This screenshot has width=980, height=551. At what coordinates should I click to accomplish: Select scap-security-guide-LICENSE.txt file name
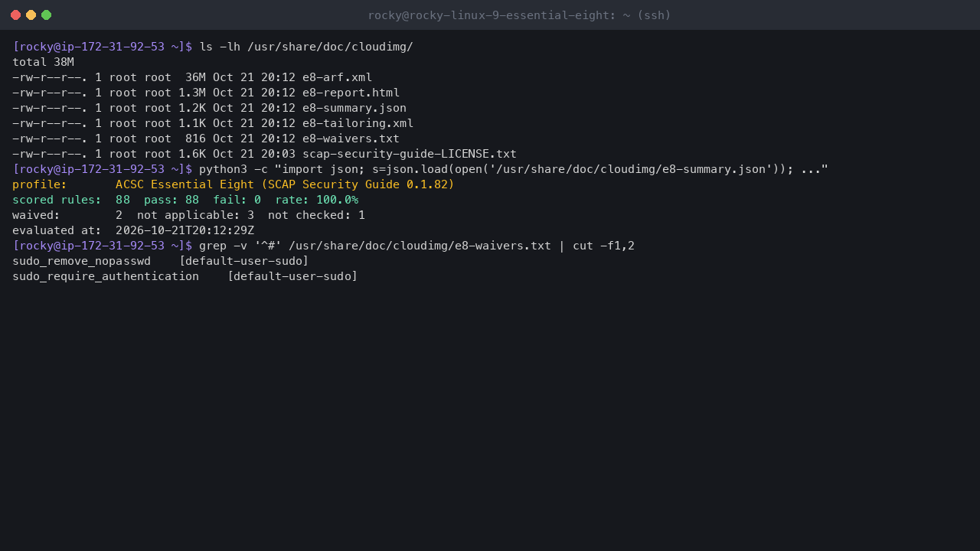[410, 154]
